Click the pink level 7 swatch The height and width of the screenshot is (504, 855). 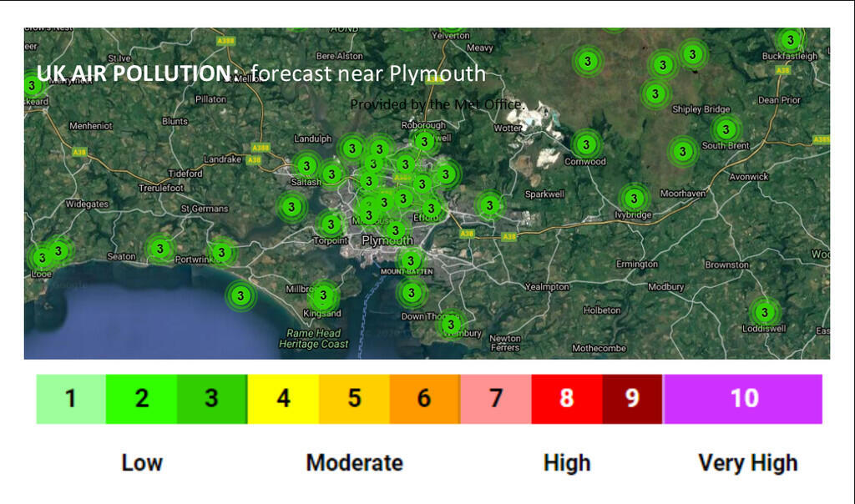(x=495, y=399)
